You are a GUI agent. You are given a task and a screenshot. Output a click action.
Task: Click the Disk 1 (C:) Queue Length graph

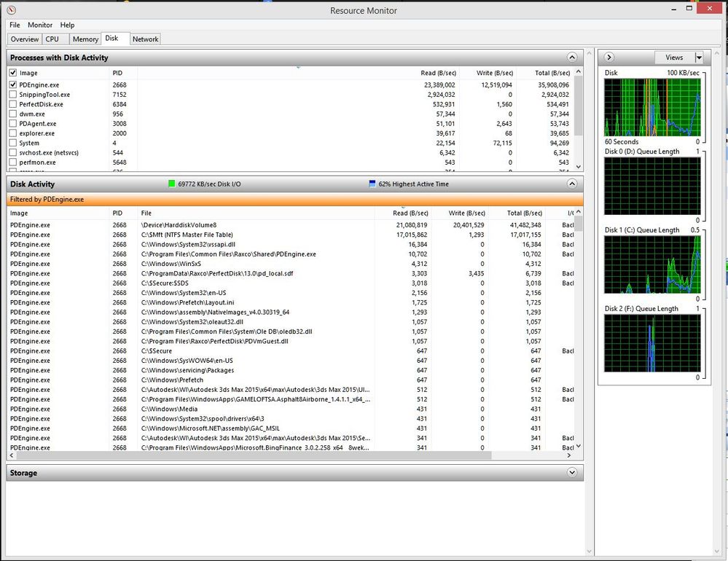coord(652,264)
